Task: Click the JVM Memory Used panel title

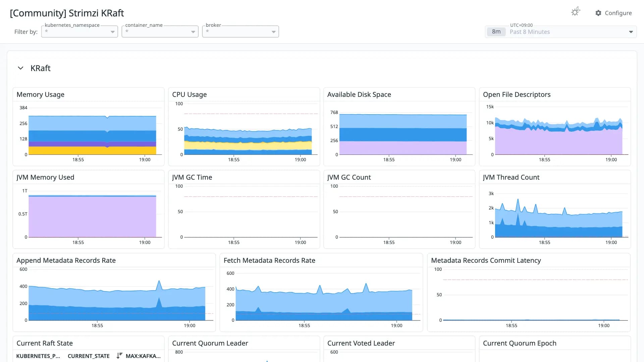Action: click(45, 177)
